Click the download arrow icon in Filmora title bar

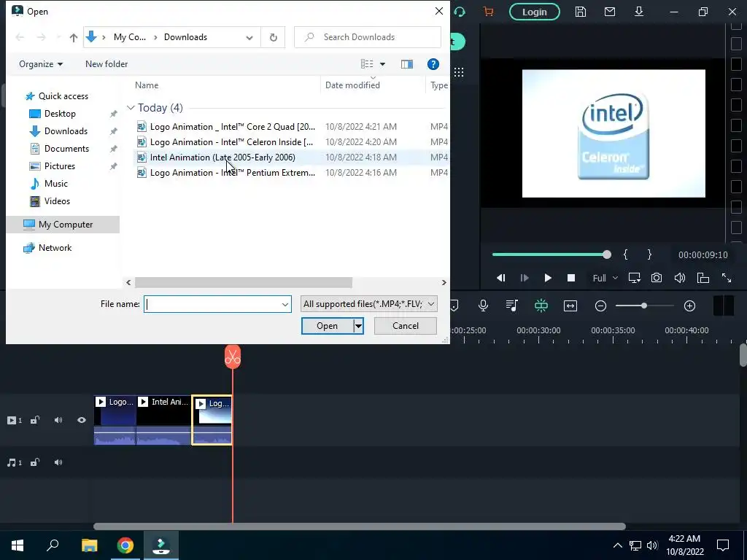click(639, 12)
